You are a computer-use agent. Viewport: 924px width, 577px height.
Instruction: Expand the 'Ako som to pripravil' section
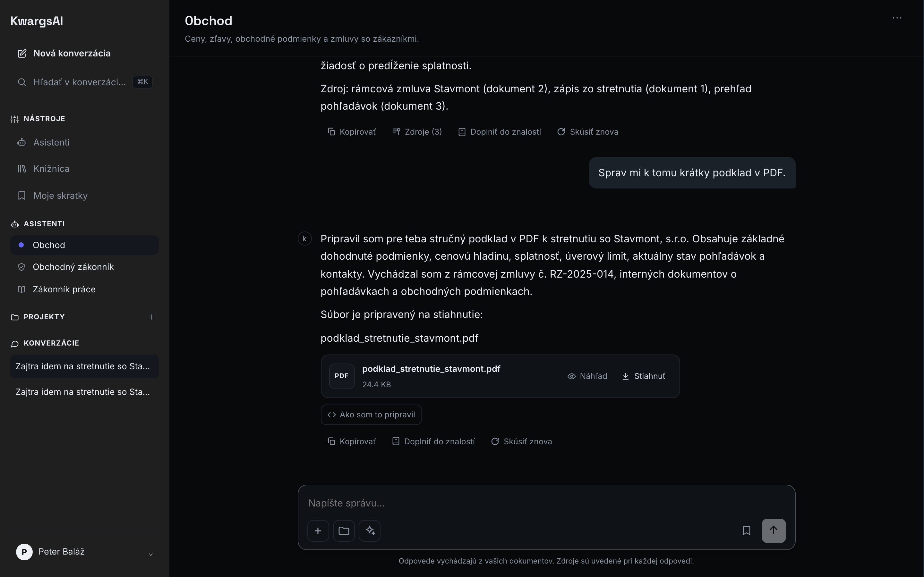point(371,415)
